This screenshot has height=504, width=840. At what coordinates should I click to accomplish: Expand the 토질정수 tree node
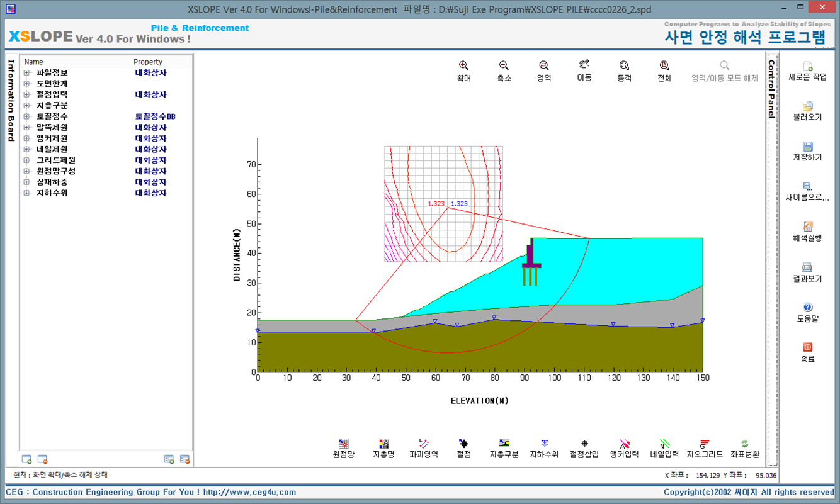click(x=26, y=116)
